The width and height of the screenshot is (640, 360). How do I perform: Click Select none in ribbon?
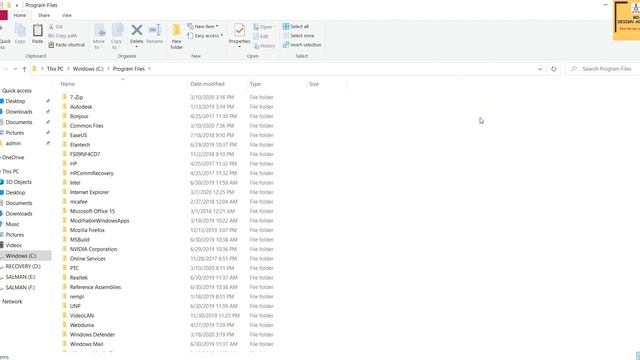click(299, 36)
